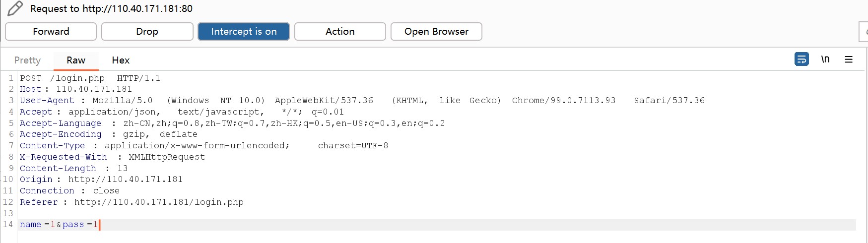Click the Open Browser button
The width and height of the screenshot is (868, 243).
[436, 31]
